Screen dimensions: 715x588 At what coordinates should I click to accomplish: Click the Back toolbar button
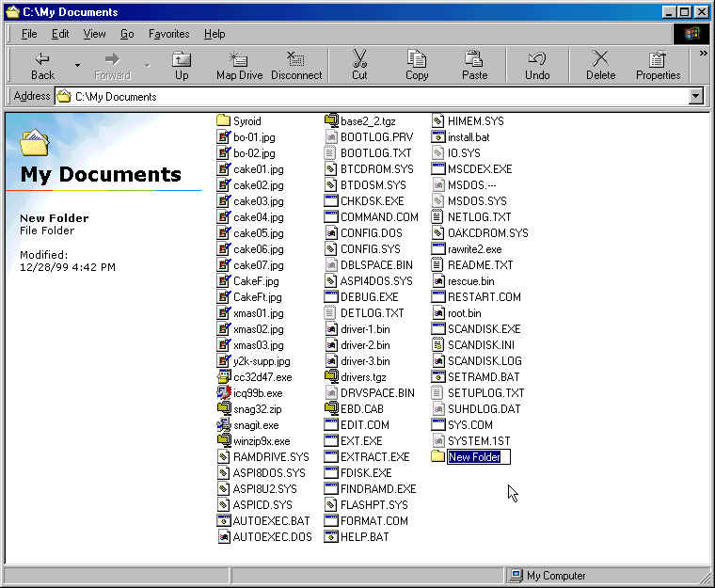pyautogui.click(x=42, y=65)
